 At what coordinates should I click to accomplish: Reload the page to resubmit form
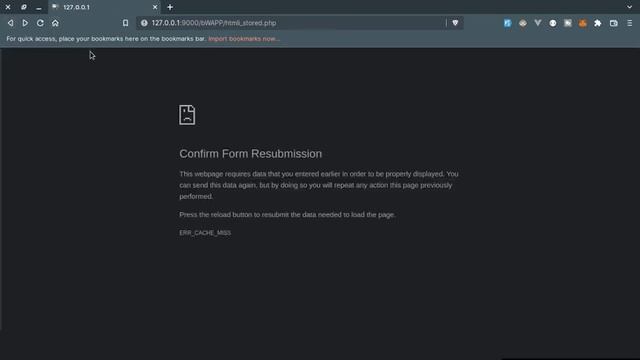[40, 23]
